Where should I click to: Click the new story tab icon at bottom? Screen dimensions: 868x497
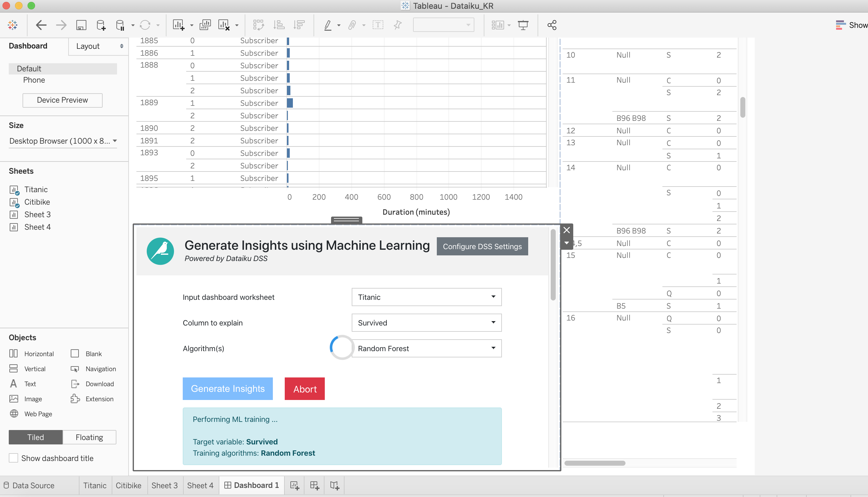(334, 485)
